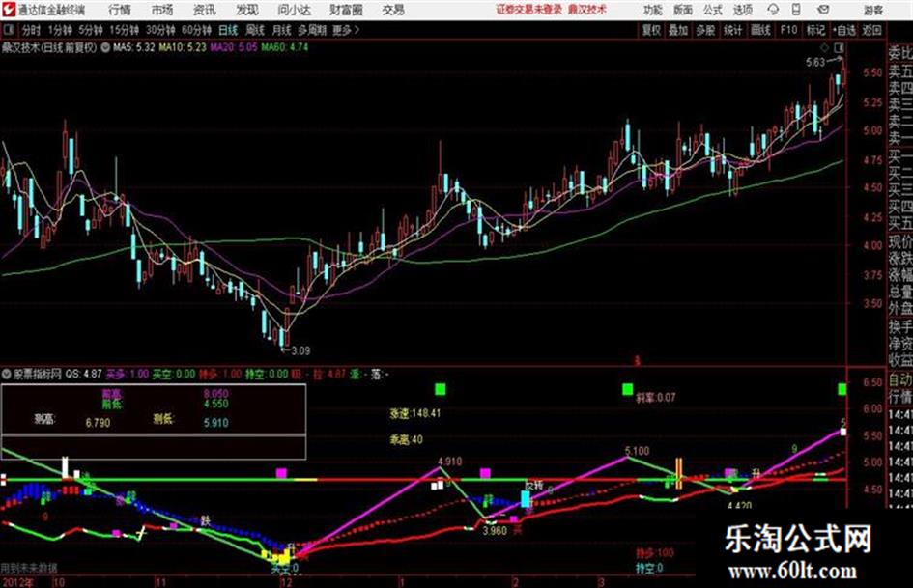This screenshot has height=588, width=913.
Task: Open the 版面 menu
Action: coord(682,10)
